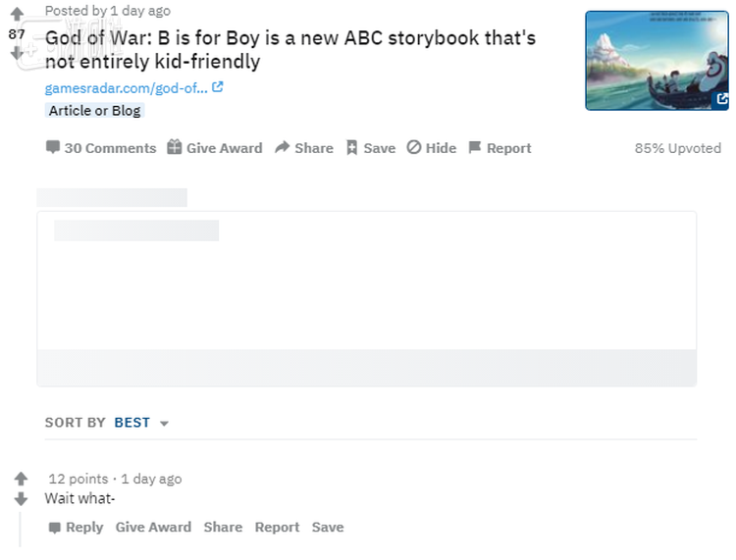Save the "Wait what-" comment
This screenshot has height=560, width=736.
tap(328, 528)
